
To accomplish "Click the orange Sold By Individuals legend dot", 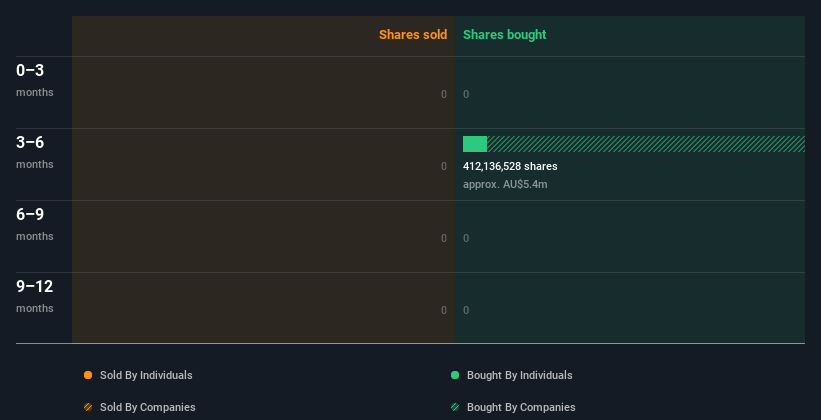I will pos(88,375).
